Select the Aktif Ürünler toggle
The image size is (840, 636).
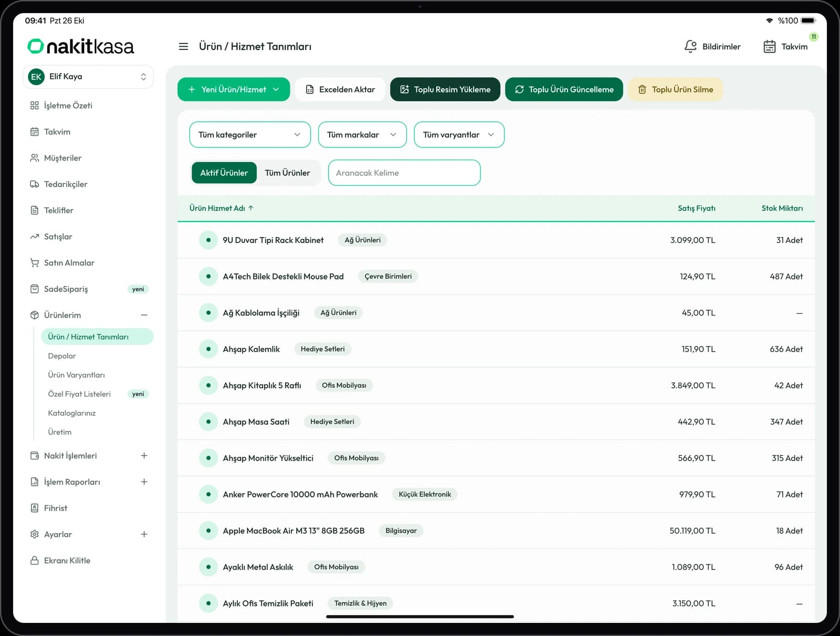coord(224,173)
